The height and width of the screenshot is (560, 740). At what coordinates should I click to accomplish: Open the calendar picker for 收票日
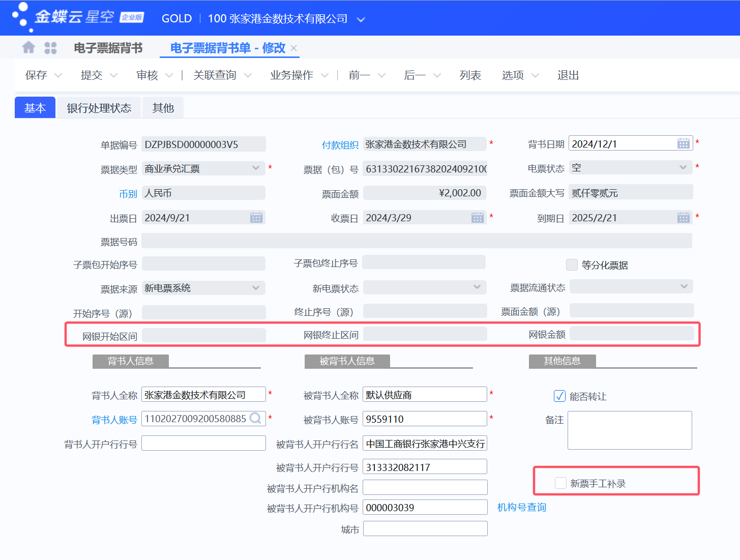pos(478,217)
